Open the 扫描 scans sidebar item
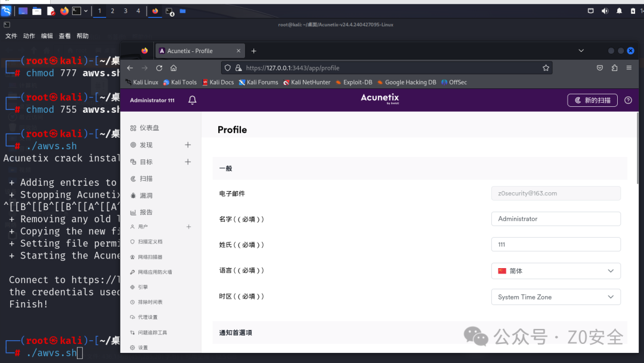The height and width of the screenshot is (363, 644). (141, 179)
